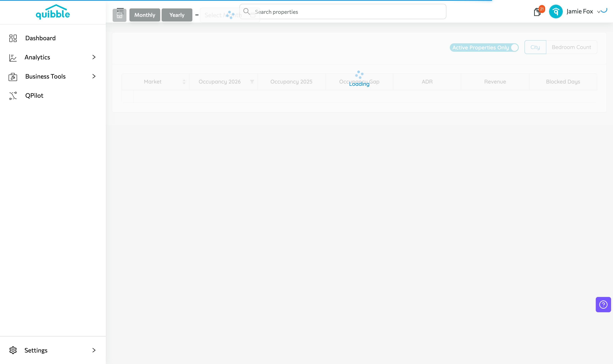The image size is (613, 364).
Task: Select the Monthly view button
Action: 145,15
